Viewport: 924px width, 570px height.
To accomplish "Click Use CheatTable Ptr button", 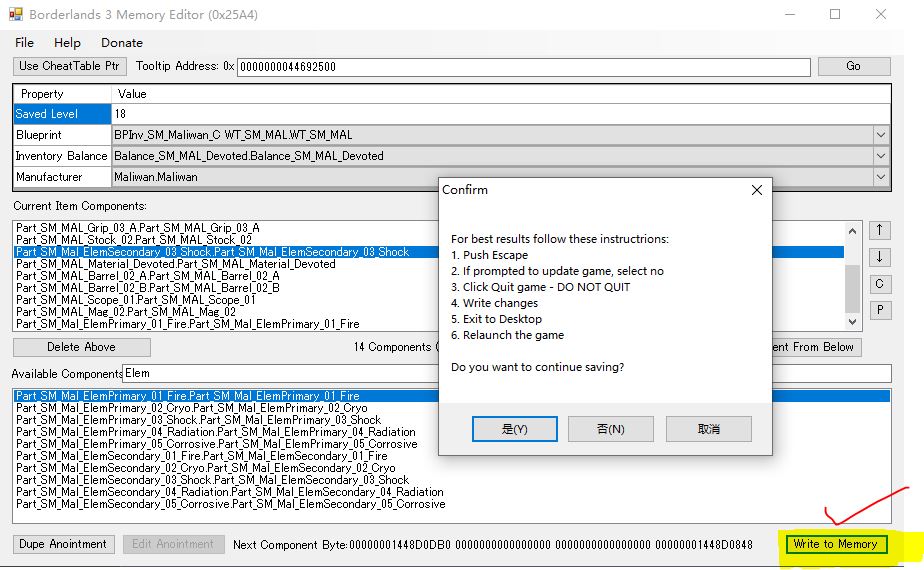I will (70, 66).
